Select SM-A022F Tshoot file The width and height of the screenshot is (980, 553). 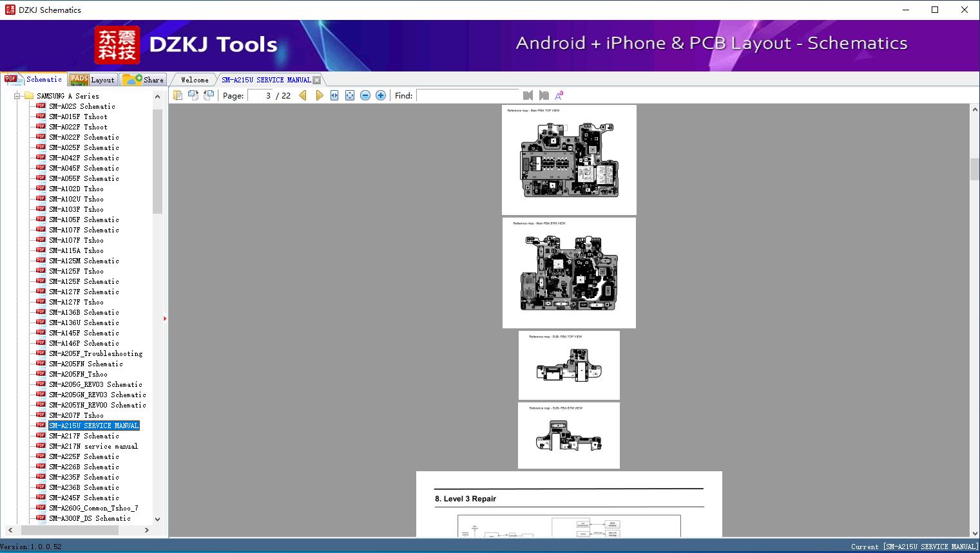[x=78, y=127]
